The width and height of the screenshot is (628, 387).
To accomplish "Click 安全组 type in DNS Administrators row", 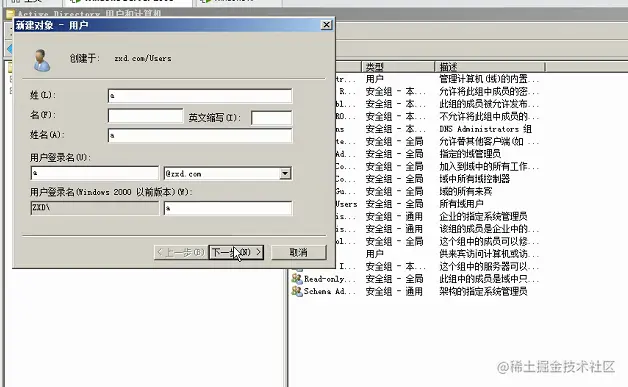I will pyautogui.click(x=395, y=129).
